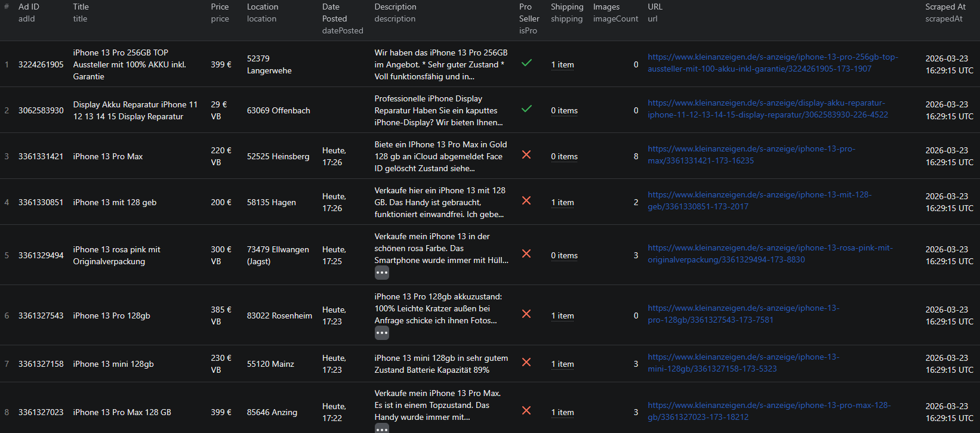
Task: Click red X in Hagen listing row
Action: [526, 201]
